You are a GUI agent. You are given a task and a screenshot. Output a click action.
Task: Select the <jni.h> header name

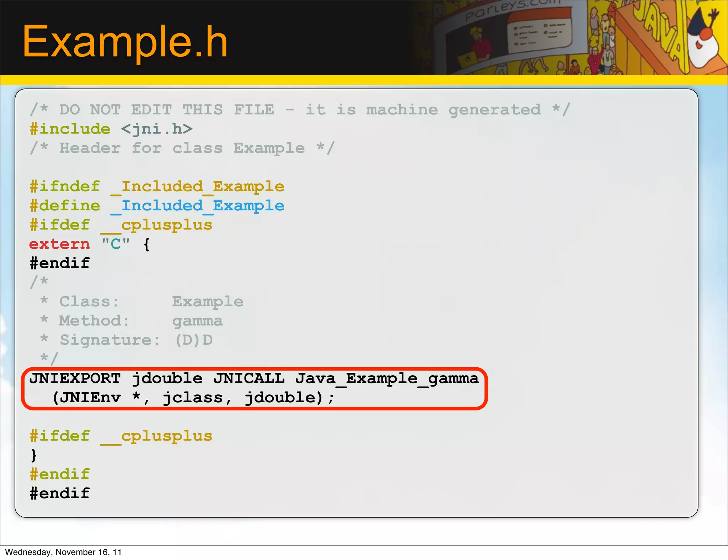(x=157, y=129)
